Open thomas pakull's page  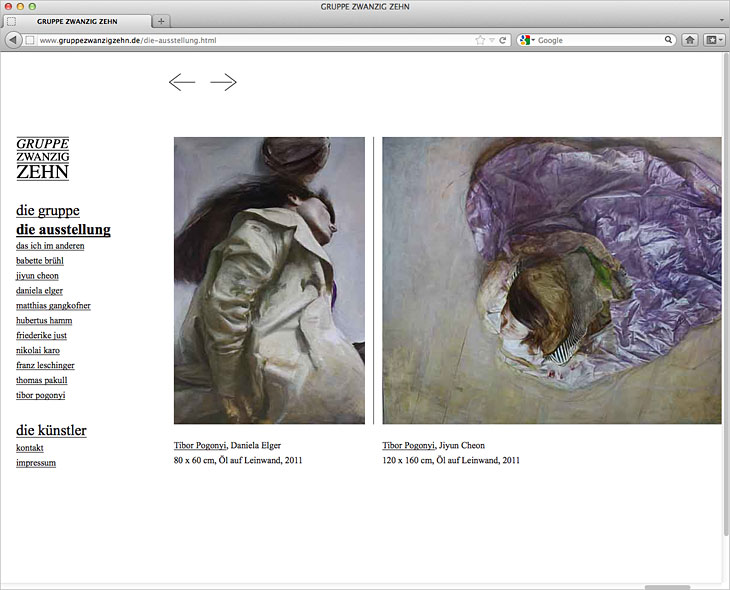[41, 380]
